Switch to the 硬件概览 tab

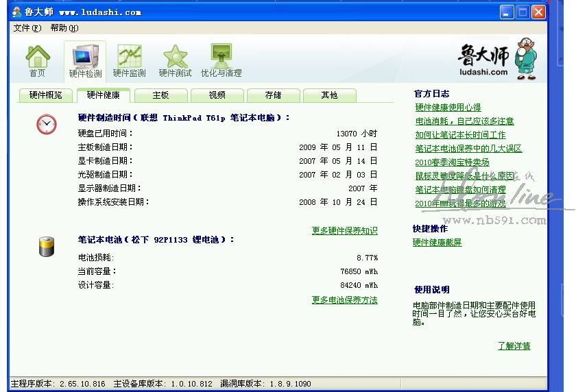[45, 95]
